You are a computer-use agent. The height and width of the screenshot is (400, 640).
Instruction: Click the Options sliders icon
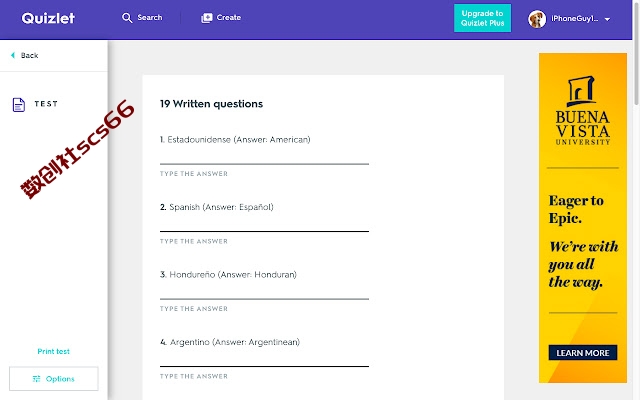pyautogui.click(x=37, y=379)
